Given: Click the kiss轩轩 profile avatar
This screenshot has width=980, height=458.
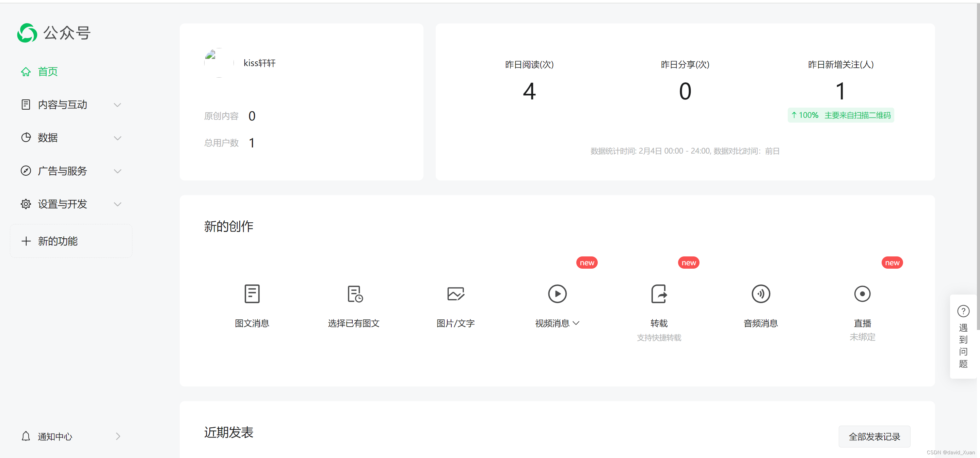Looking at the screenshot, I should 219,63.
